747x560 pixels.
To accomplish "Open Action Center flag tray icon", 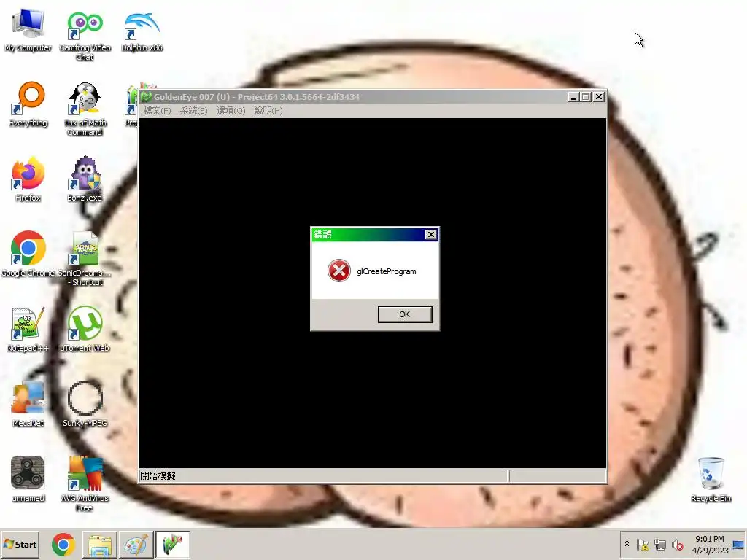I will click(642, 545).
